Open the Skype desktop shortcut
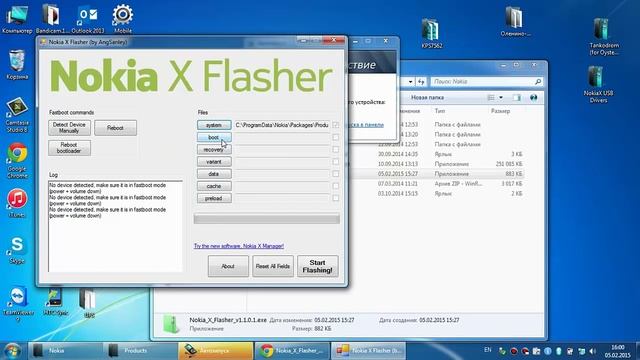640x360 pixels. pos(17,249)
